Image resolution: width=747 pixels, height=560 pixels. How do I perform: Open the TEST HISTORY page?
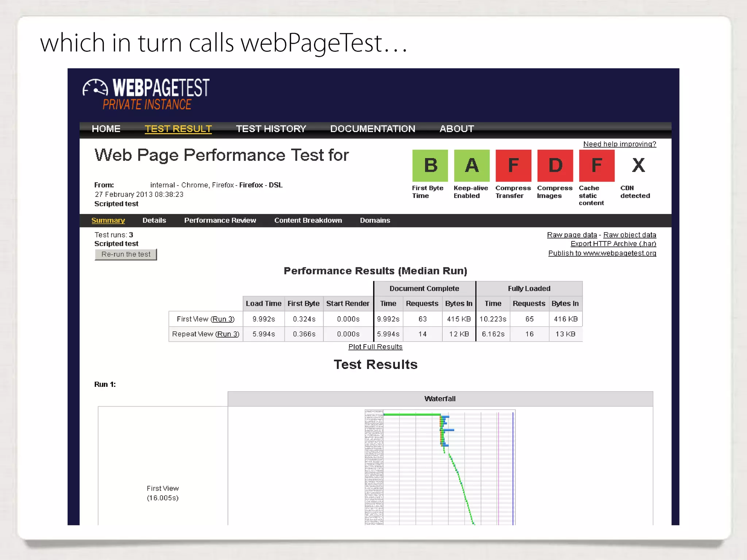click(271, 129)
